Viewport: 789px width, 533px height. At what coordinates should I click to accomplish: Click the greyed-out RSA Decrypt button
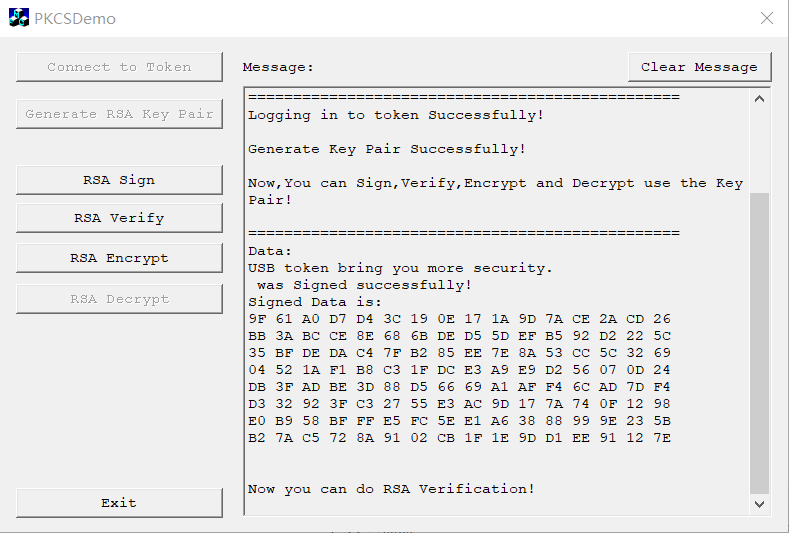click(x=119, y=299)
